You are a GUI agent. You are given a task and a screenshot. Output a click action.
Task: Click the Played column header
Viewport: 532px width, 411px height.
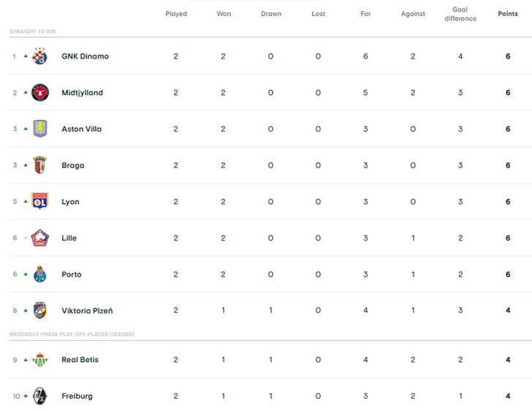tap(176, 14)
